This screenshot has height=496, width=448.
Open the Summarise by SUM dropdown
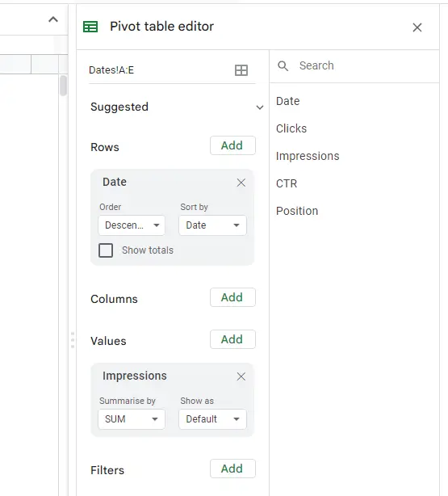click(132, 419)
